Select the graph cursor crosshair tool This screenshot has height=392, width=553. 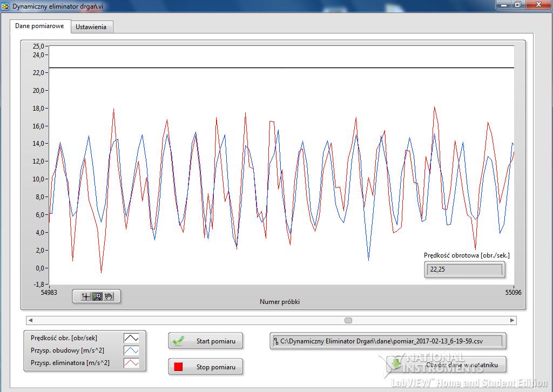coord(86,296)
